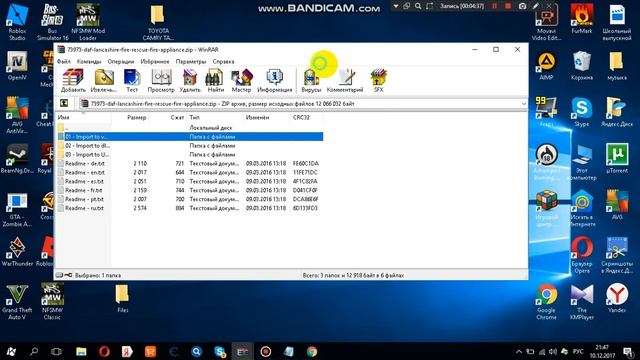
Task: Click the Удалить (Delete) toolbar icon
Action: [190, 80]
